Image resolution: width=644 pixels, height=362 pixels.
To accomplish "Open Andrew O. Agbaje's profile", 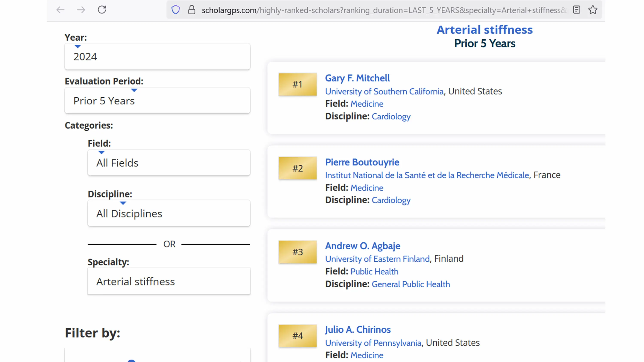I will tap(363, 246).
